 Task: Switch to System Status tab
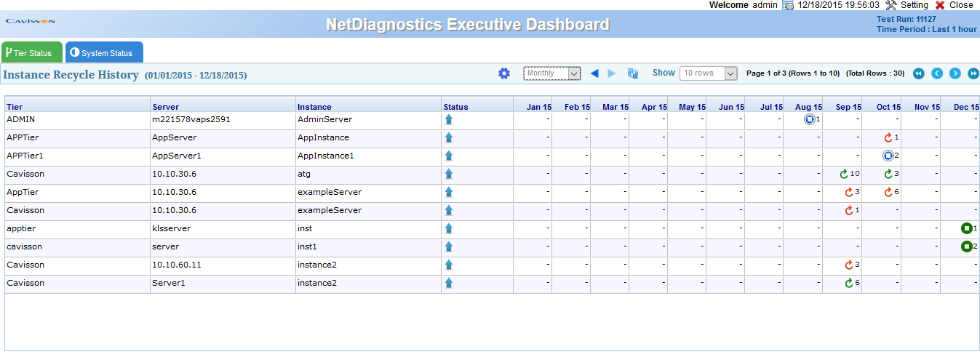coord(104,52)
